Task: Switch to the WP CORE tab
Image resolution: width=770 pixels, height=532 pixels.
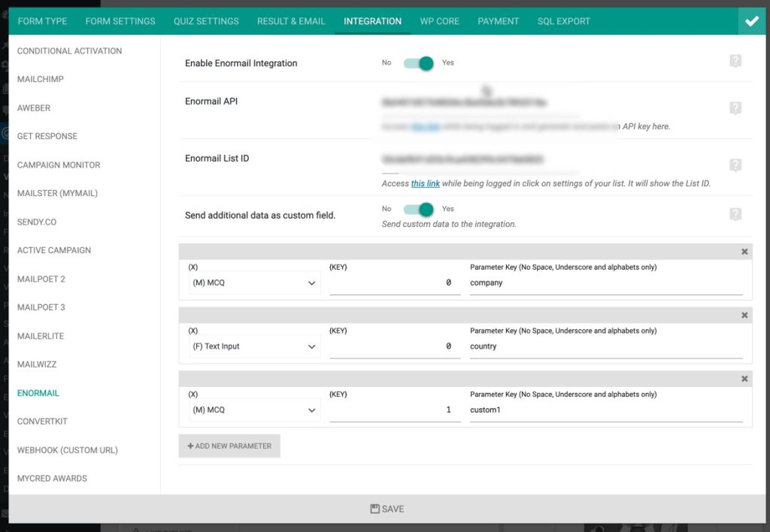Action: [439, 21]
